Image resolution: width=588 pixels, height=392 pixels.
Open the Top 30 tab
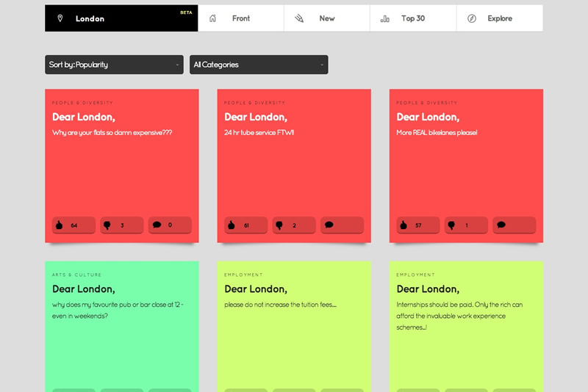413,18
